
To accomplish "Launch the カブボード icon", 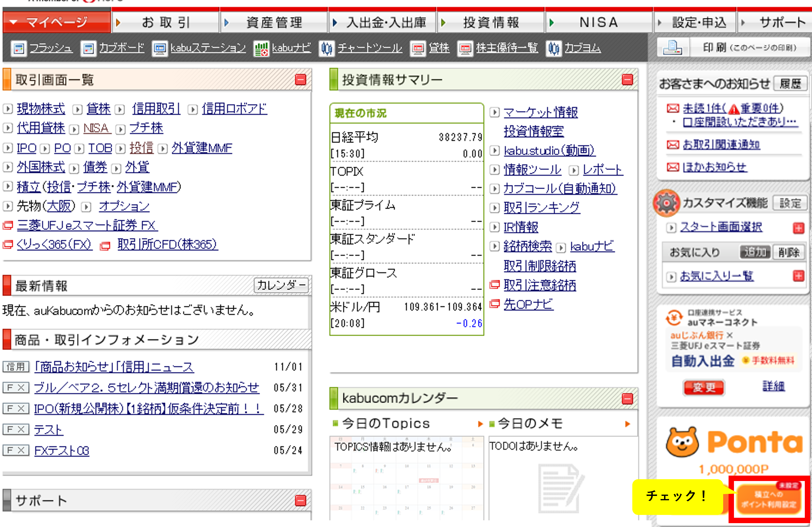I will [x=88, y=49].
